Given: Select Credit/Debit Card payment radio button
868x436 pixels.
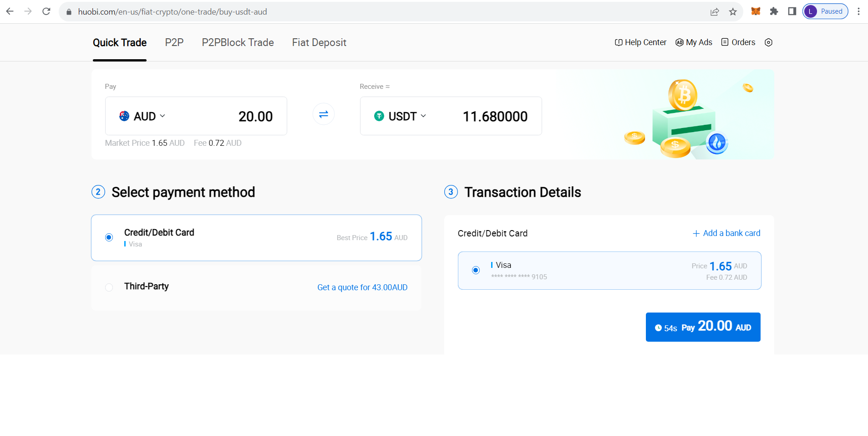Looking at the screenshot, I should [109, 237].
